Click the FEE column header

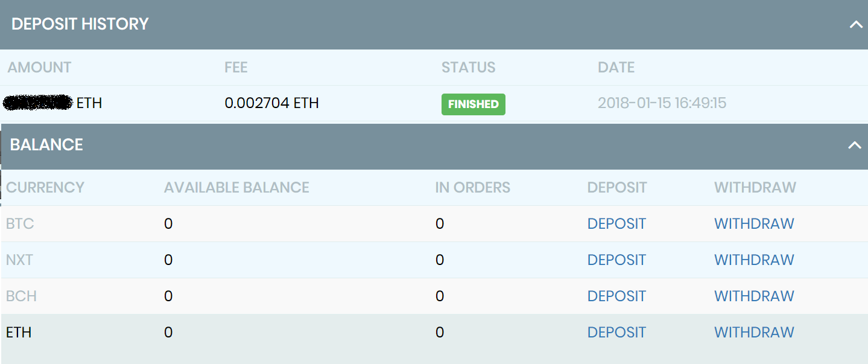[x=236, y=67]
